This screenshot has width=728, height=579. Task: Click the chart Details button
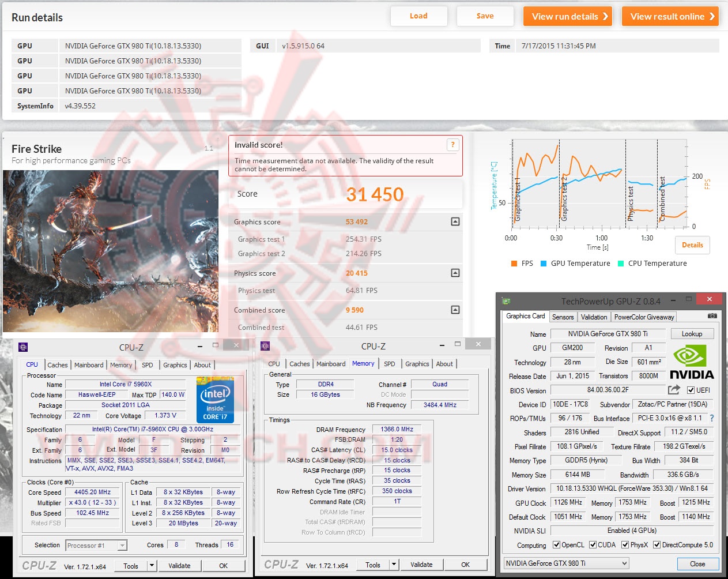click(692, 245)
